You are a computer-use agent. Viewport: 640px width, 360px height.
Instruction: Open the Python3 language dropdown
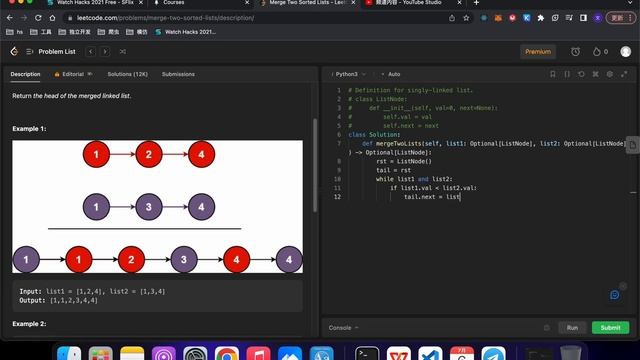click(x=349, y=74)
